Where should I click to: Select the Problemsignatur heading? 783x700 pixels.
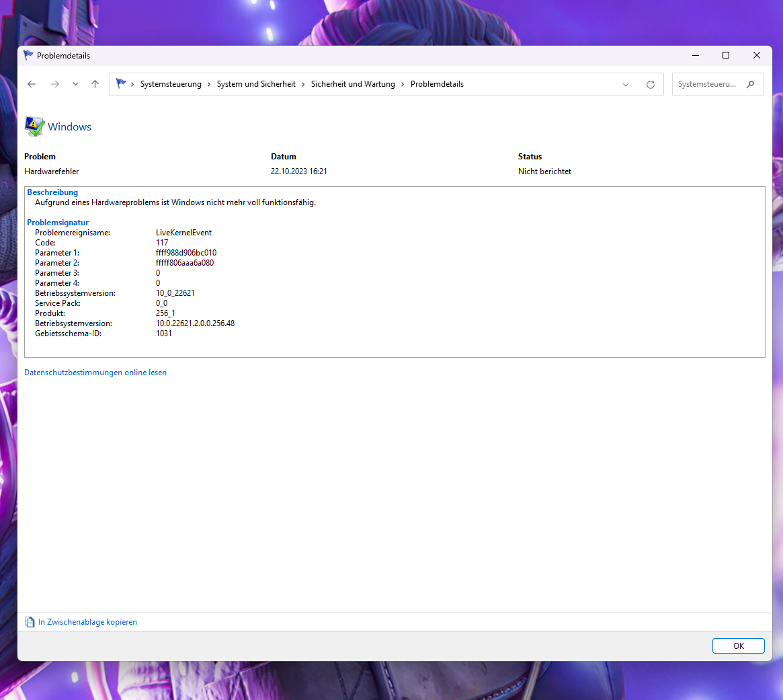pos(58,223)
